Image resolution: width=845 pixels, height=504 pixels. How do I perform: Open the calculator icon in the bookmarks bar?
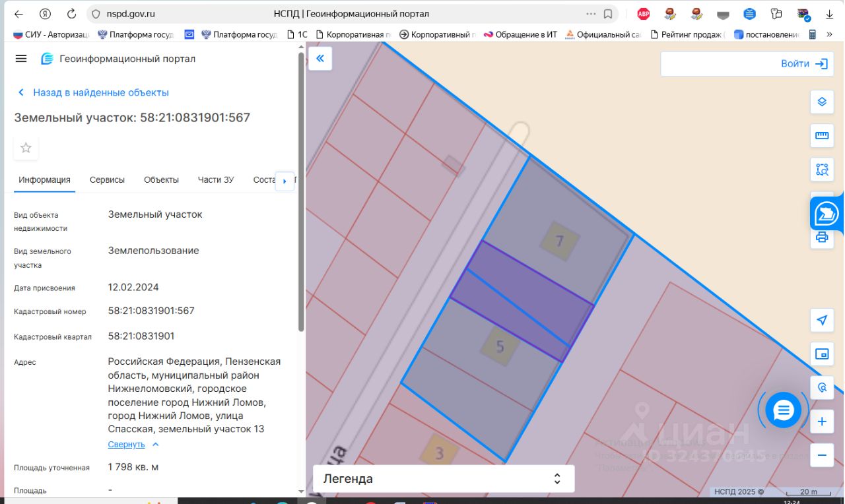point(813,34)
